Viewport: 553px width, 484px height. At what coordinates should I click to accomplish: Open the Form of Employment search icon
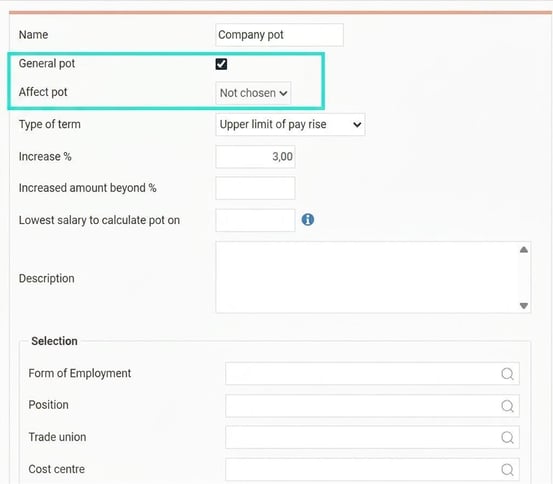click(507, 374)
